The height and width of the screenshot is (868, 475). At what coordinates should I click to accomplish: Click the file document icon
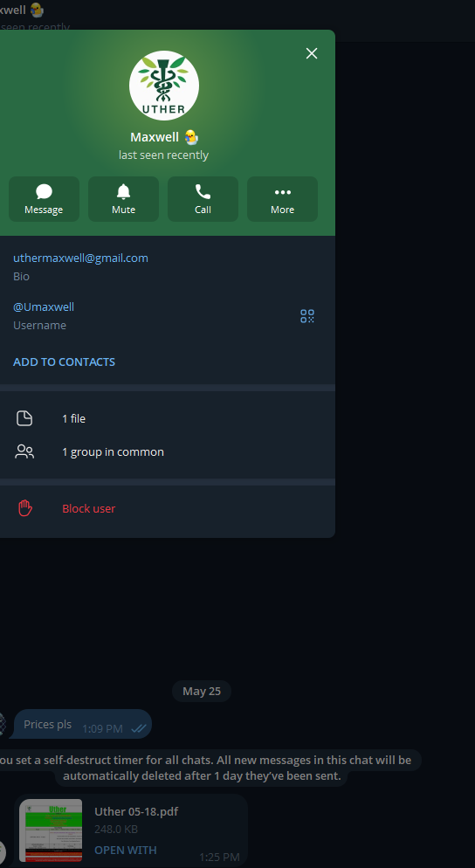click(24, 418)
